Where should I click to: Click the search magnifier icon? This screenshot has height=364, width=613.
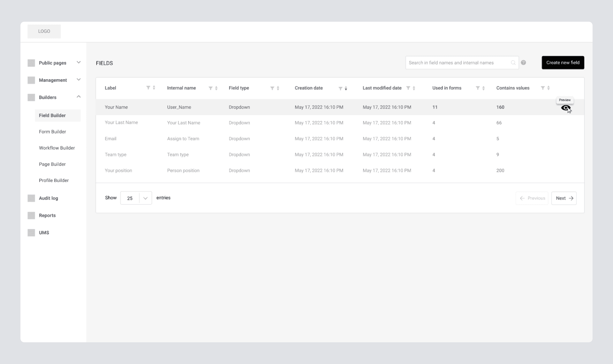click(x=513, y=63)
